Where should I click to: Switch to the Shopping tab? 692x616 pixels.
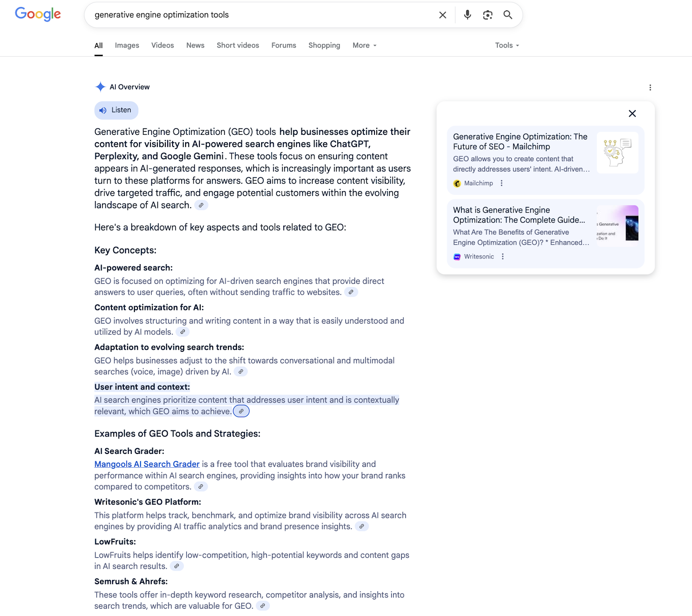324,45
